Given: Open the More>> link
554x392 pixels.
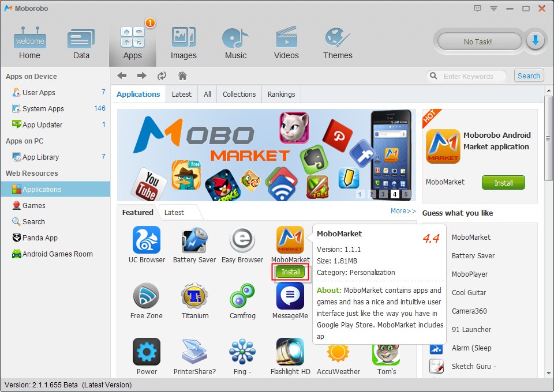Looking at the screenshot, I should pos(403,210).
